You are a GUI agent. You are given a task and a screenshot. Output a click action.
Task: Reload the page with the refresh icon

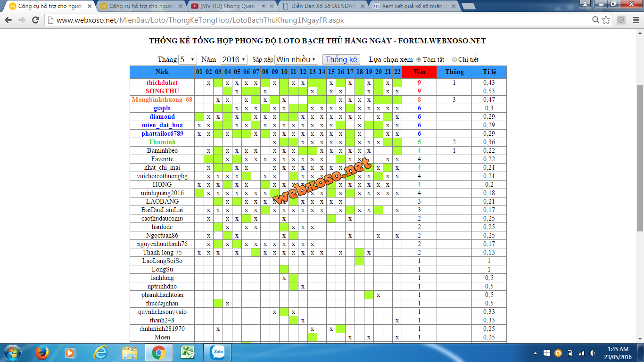35,20
